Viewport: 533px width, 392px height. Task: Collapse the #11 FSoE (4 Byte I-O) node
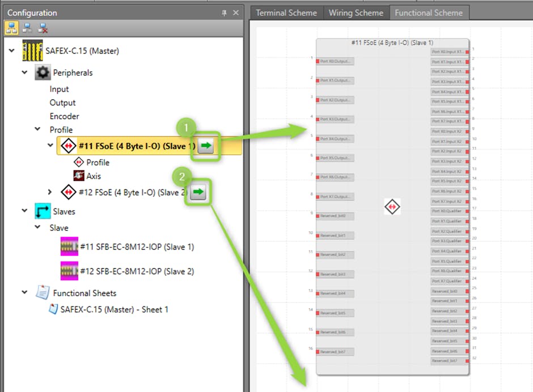(x=49, y=146)
